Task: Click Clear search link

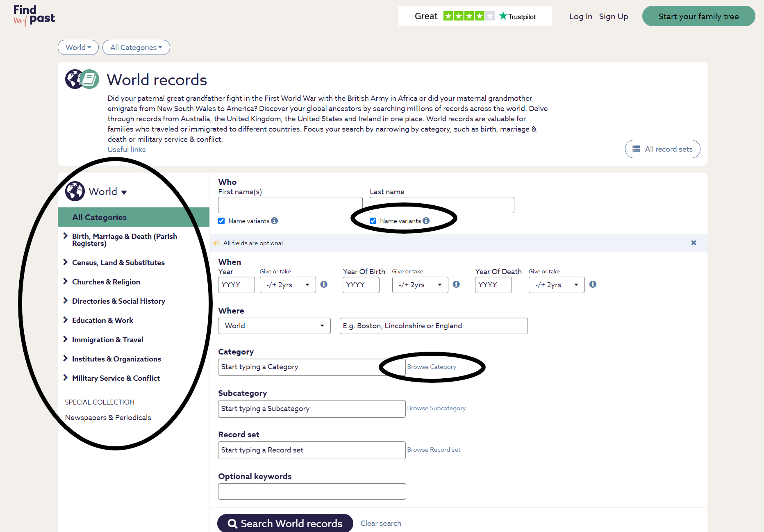Action: 381,523
